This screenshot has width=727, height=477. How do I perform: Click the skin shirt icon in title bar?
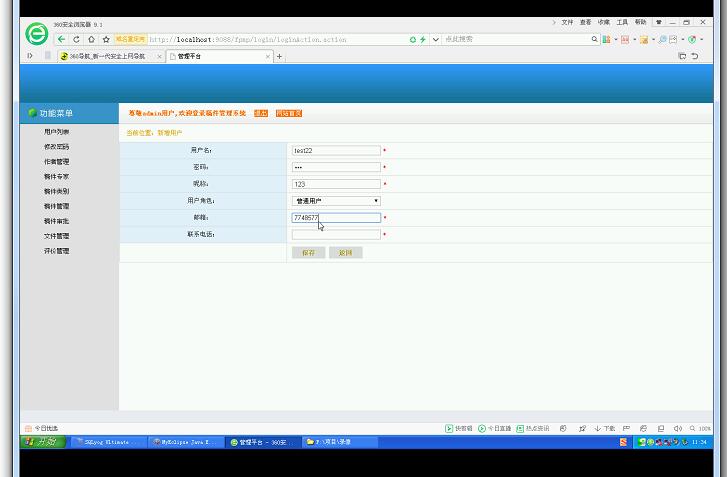click(x=658, y=22)
